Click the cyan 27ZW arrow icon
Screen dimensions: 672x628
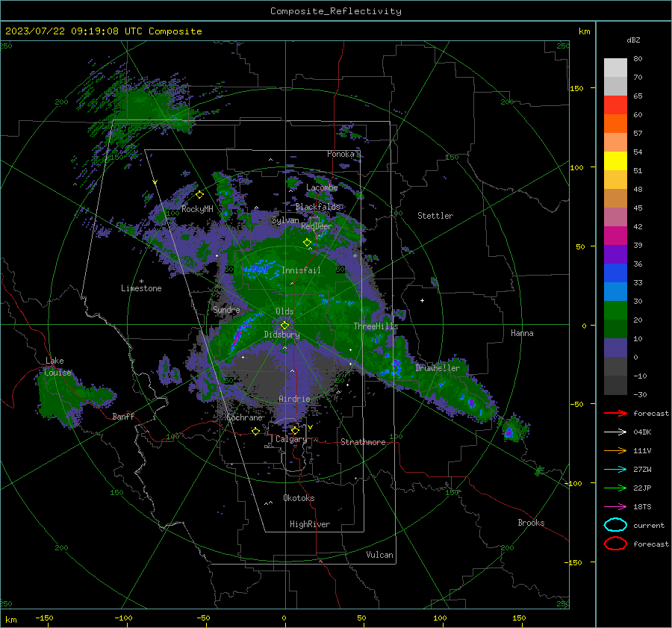coord(615,470)
